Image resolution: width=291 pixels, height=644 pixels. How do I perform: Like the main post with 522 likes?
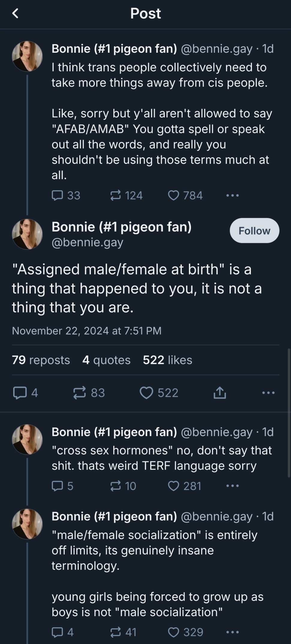tap(147, 393)
